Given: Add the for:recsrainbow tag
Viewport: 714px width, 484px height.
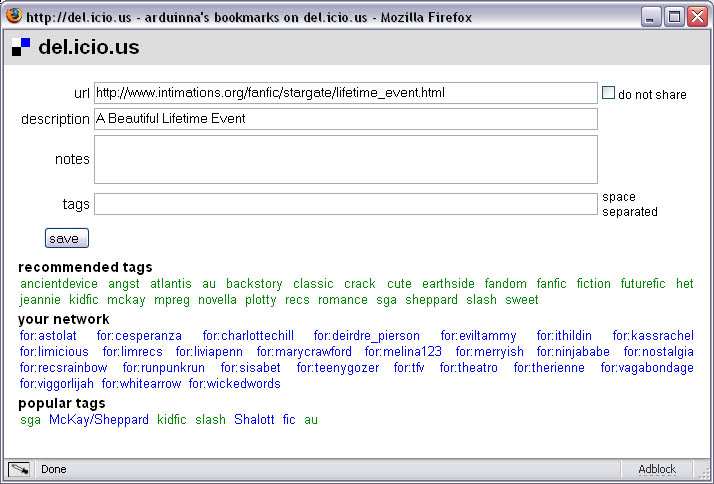Looking at the screenshot, I should point(64,368).
